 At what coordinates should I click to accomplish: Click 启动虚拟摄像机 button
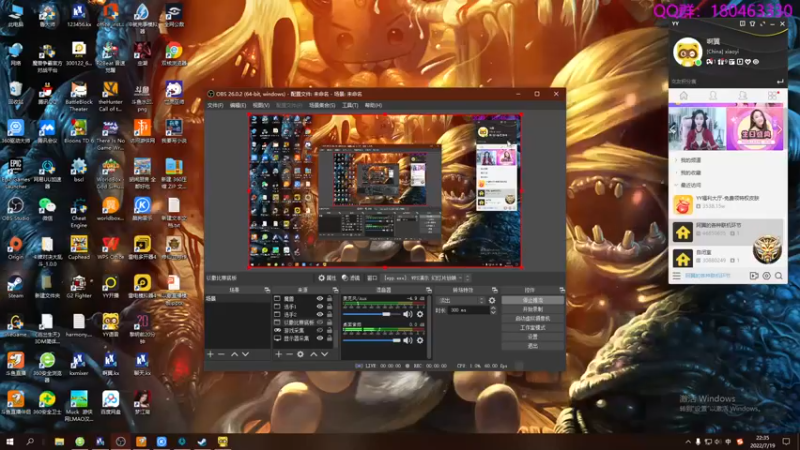[533, 319]
